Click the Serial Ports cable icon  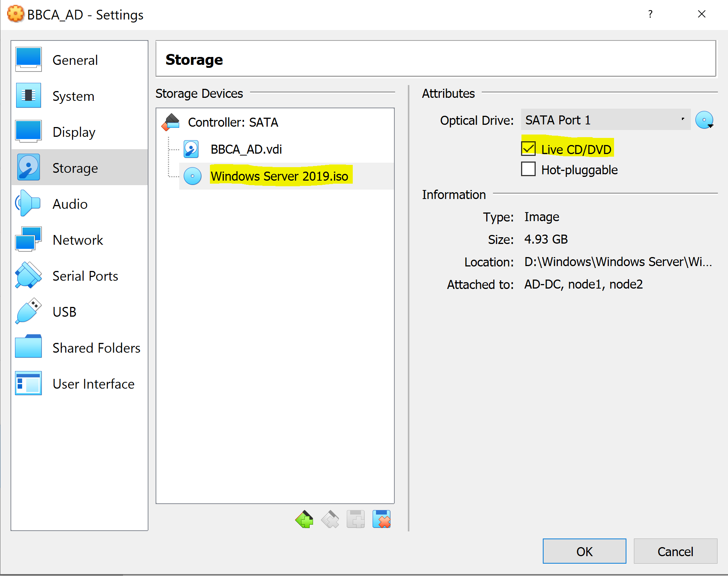tap(28, 275)
